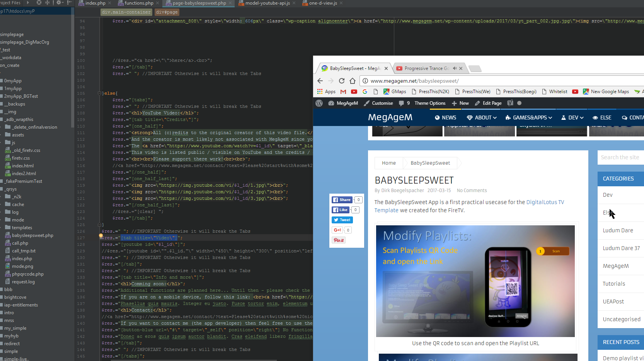Click the scroll-from-source target icon in project panel
644x361 pixels.
(39, 3)
